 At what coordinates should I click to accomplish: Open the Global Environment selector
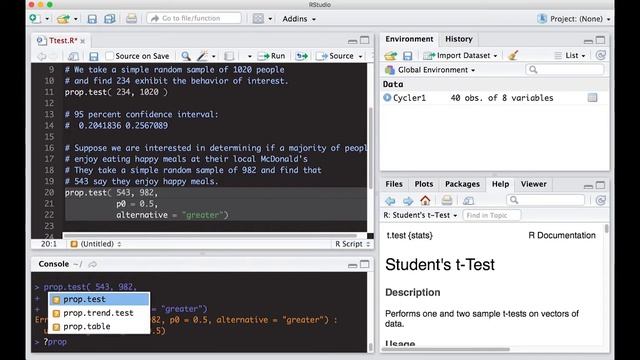pyautogui.click(x=431, y=70)
